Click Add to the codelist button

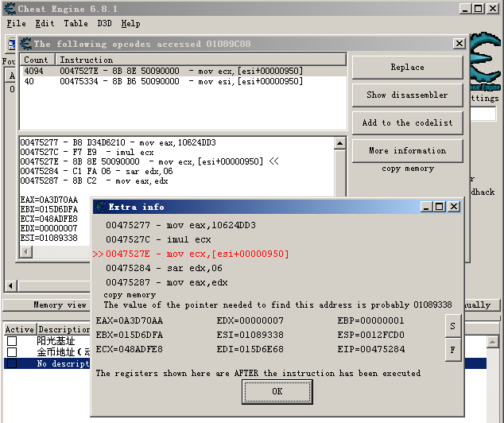point(408,122)
